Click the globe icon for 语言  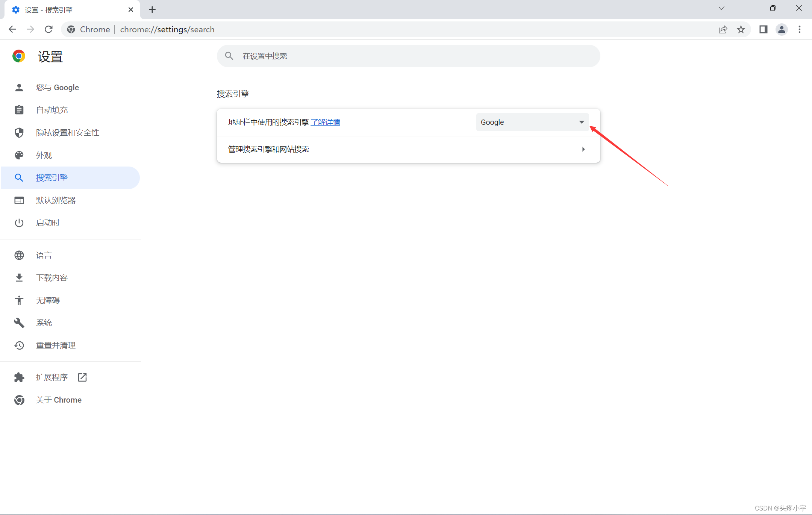click(x=19, y=255)
